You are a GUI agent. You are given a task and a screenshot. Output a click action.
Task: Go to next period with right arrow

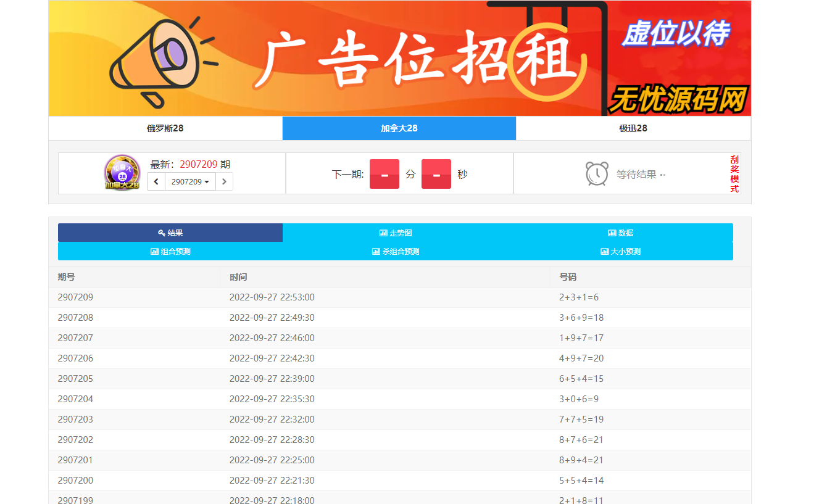(x=225, y=181)
